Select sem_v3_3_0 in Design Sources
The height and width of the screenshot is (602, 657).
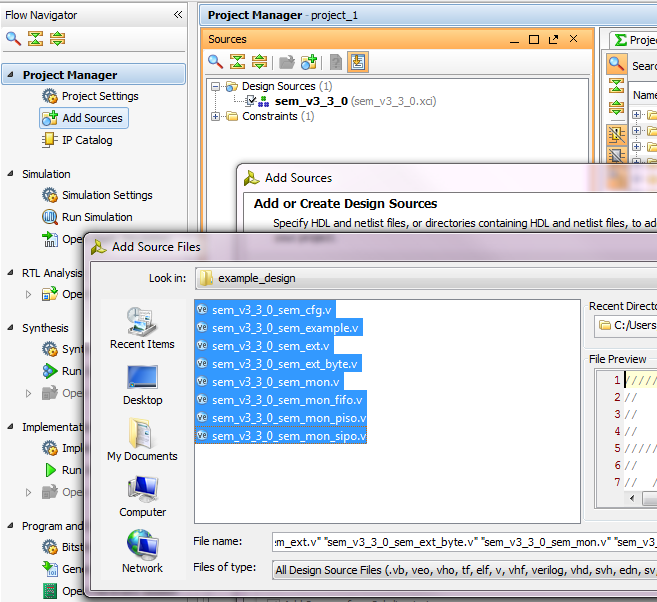coord(310,101)
